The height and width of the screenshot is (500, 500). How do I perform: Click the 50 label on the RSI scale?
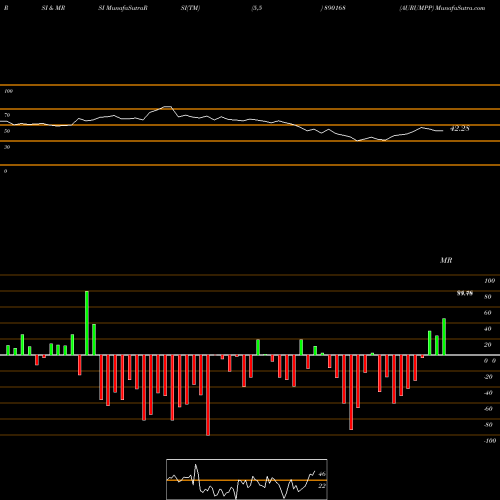(x=7, y=131)
